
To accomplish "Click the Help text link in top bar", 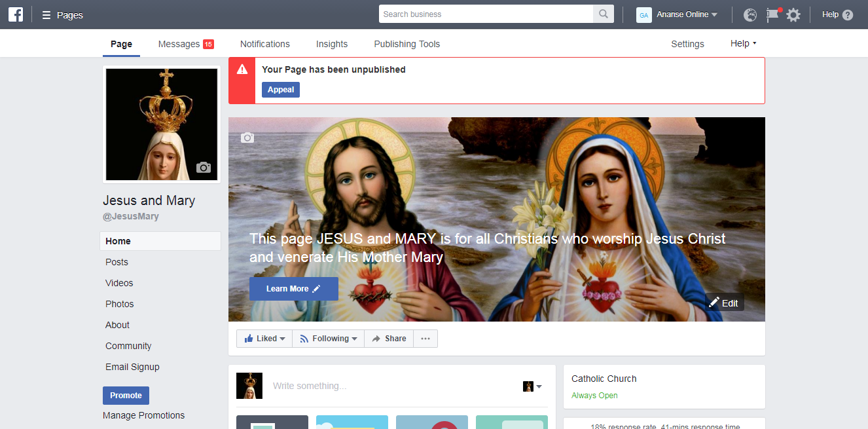I will pos(830,14).
